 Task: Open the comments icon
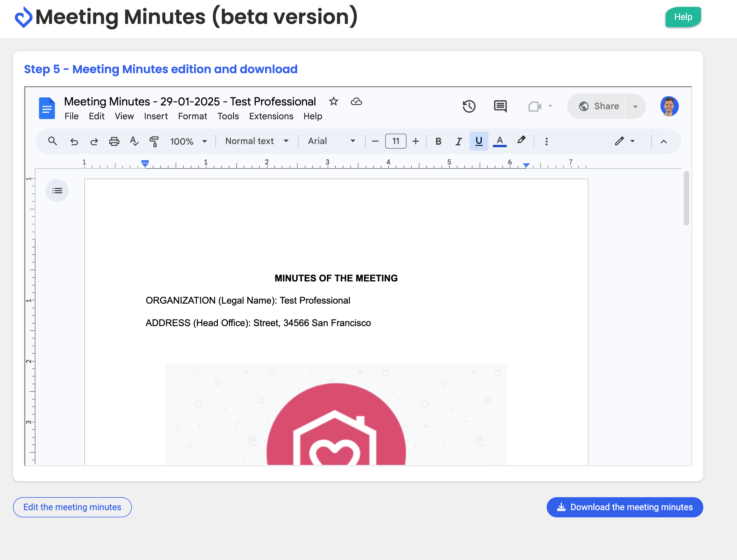coord(500,106)
